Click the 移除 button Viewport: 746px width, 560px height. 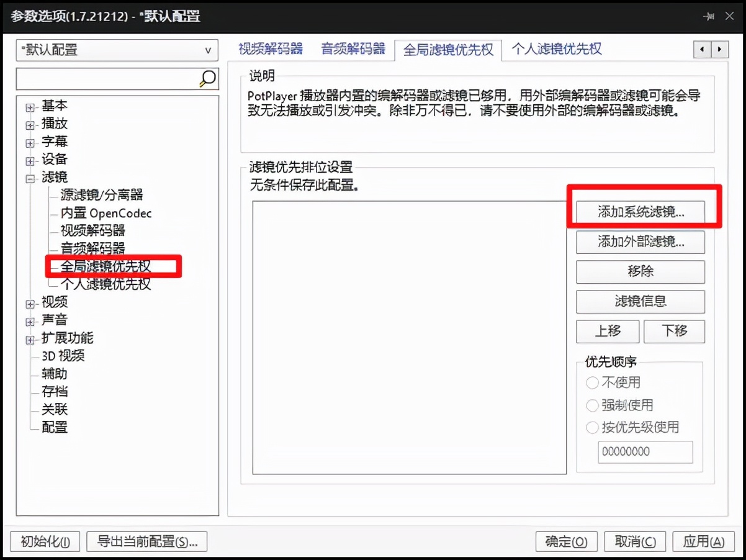640,272
